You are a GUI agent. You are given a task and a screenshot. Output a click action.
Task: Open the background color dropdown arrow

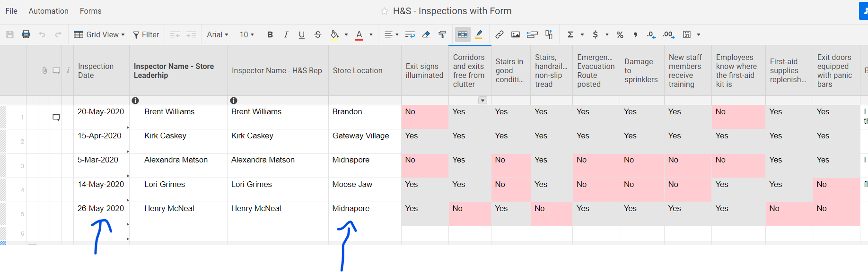tap(346, 34)
